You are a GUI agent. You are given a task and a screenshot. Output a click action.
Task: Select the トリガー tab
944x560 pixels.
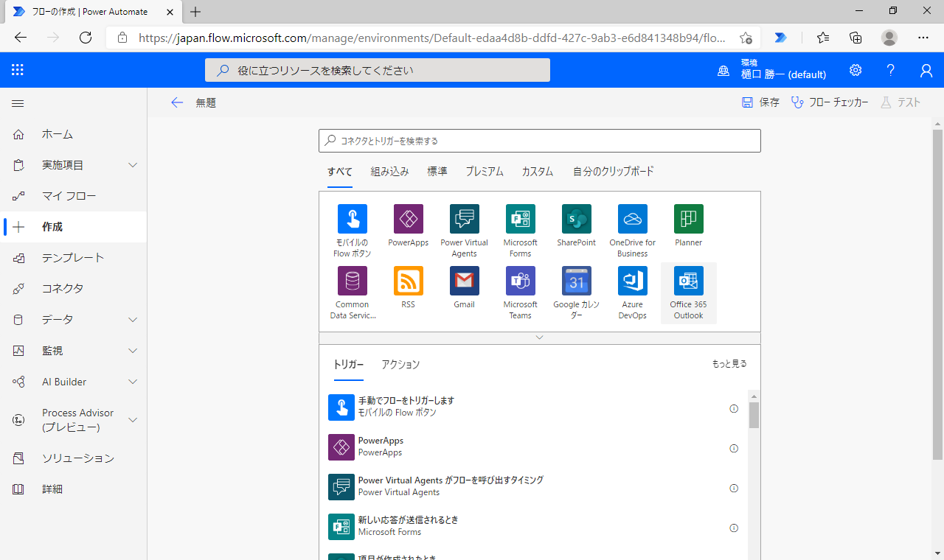tap(349, 365)
